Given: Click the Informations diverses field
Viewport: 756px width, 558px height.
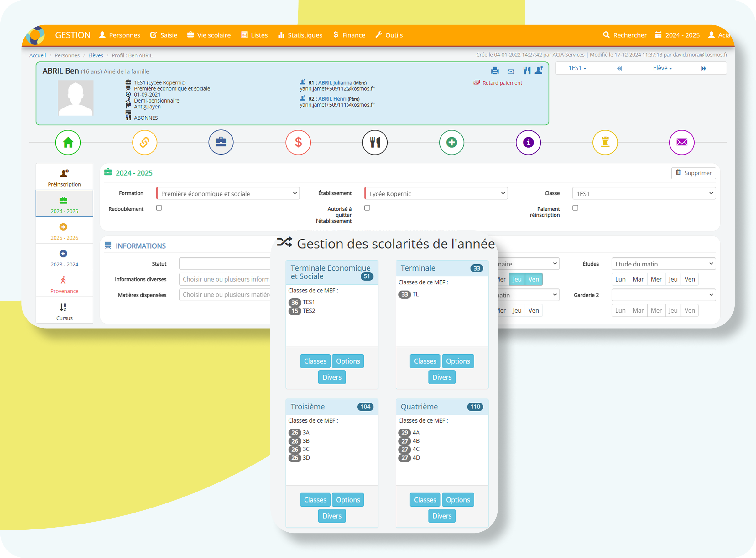Looking at the screenshot, I should click(225, 279).
